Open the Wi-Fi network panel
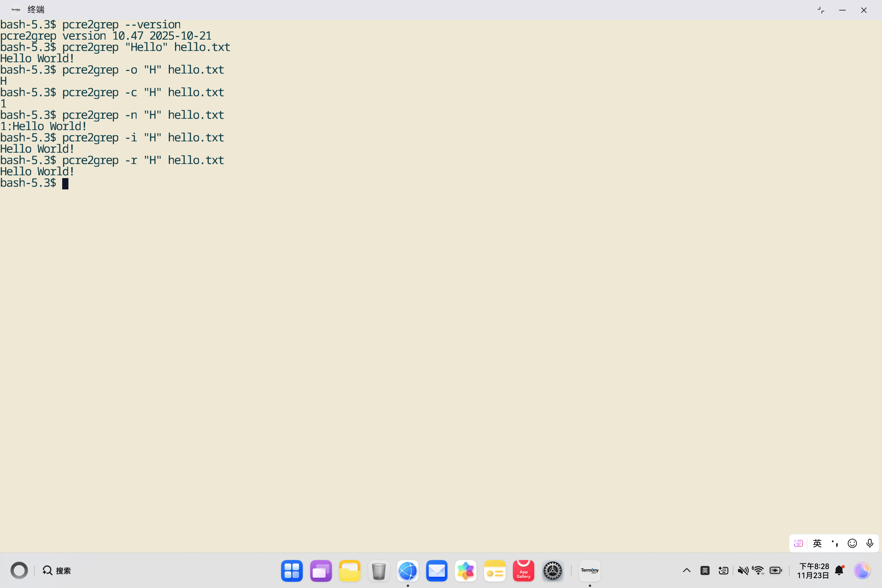This screenshot has width=882, height=588. (x=758, y=570)
